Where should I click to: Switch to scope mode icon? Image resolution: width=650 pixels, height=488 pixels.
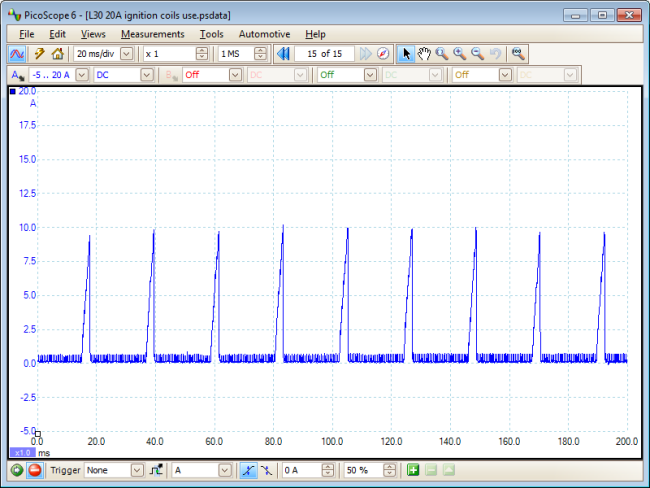tap(17, 54)
